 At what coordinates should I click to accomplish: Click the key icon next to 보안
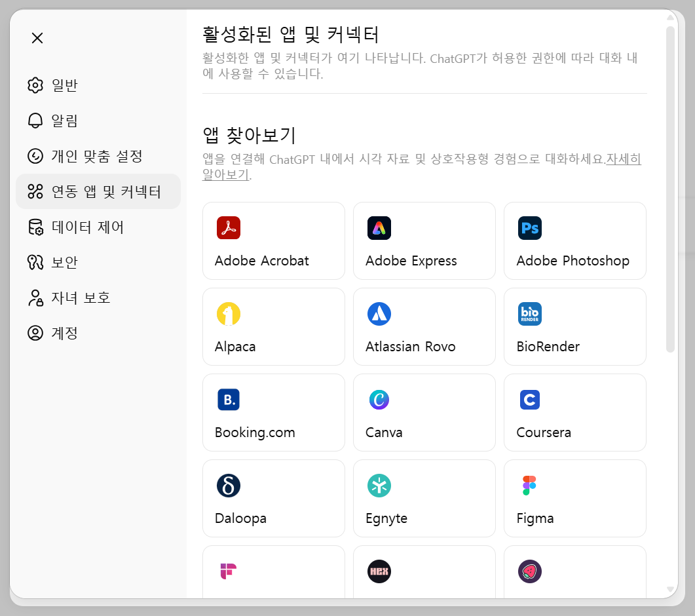click(x=35, y=263)
